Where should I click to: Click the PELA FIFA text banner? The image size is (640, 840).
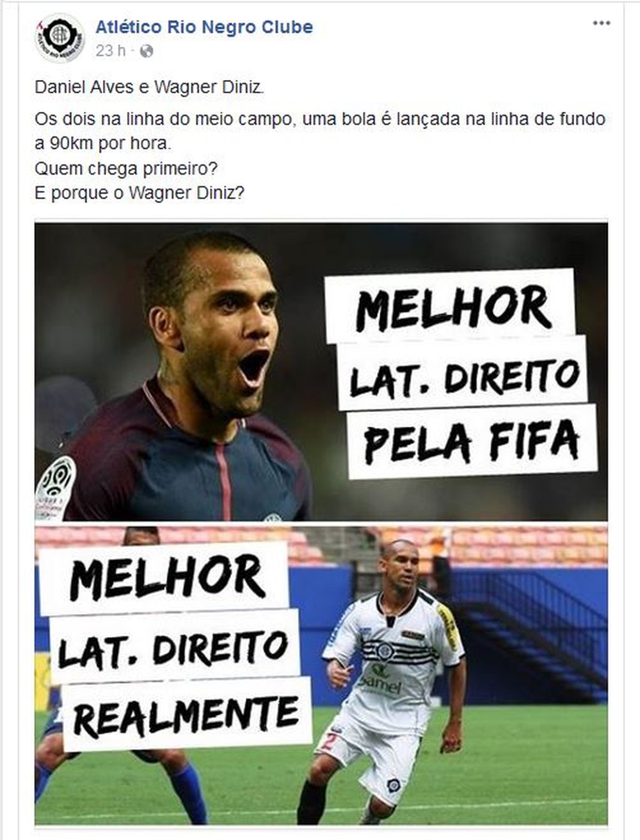pyautogui.click(x=472, y=442)
